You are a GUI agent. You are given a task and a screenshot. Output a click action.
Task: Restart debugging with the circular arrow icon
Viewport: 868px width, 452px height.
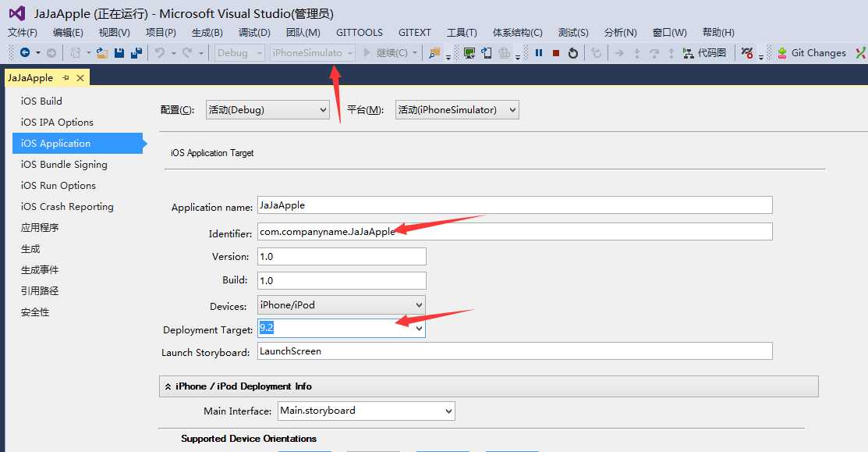573,53
